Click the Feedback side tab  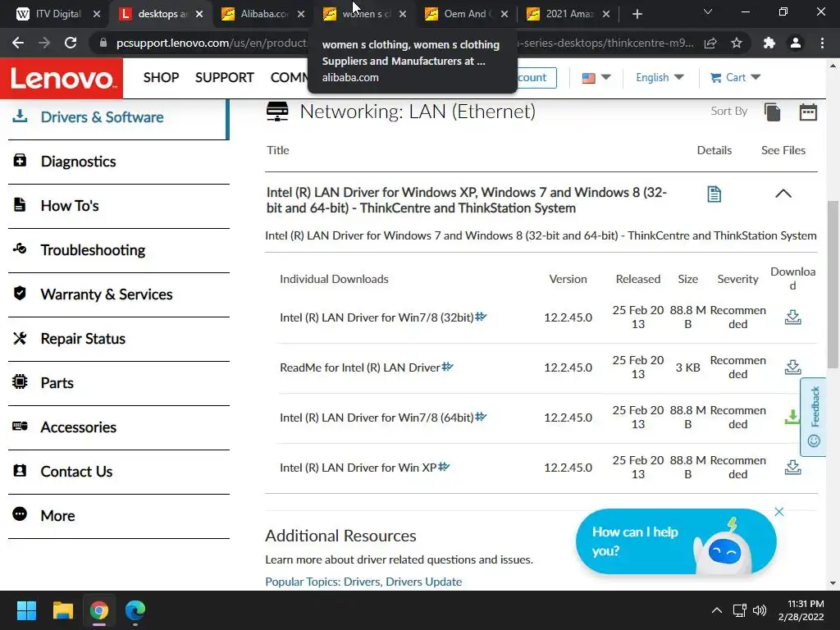tap(813, 417)
